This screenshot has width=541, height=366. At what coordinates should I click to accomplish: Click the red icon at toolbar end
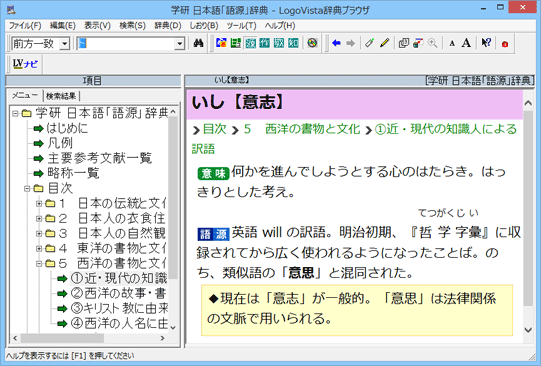(x=505, y=44)
